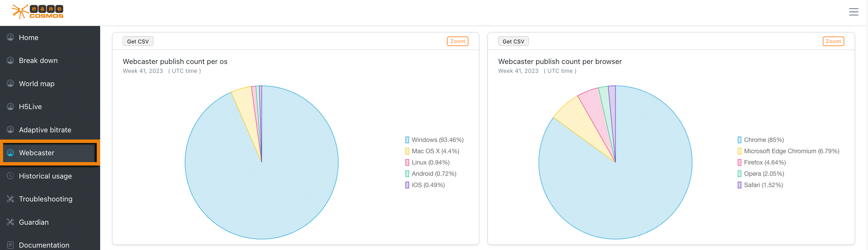
Task: Click the Firefox (4.64%) legend label
Action: [765, 162]
